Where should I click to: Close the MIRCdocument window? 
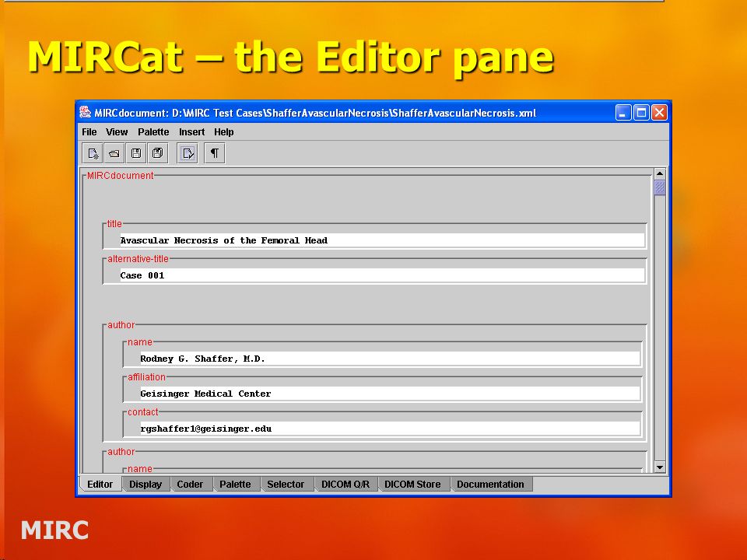tap(659, 113)
